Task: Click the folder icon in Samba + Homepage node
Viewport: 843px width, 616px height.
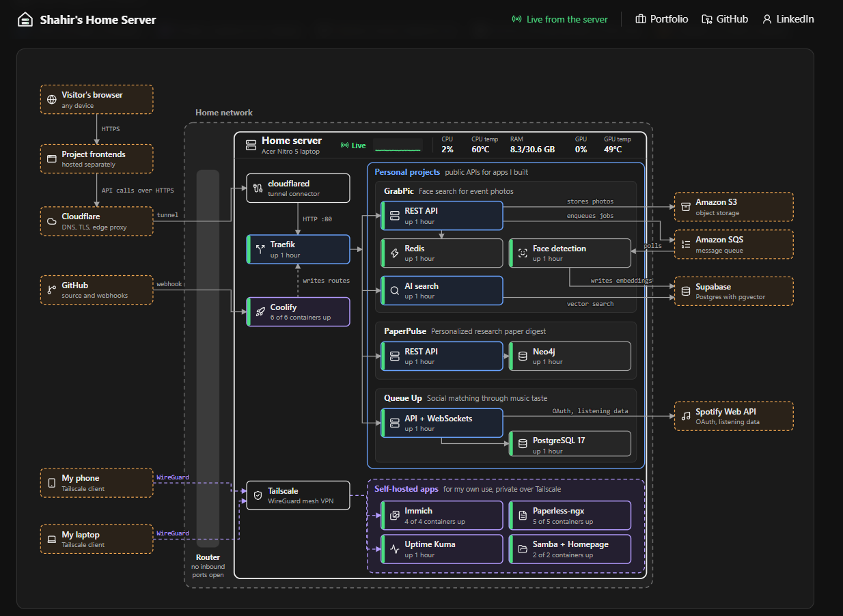Action: (523, 549)
